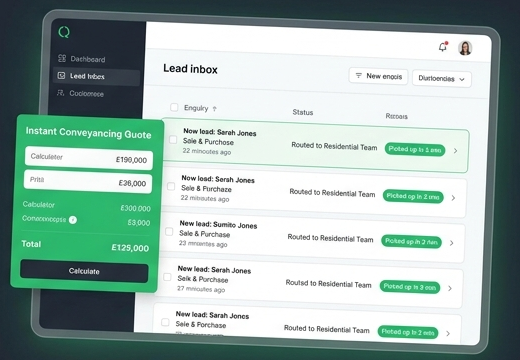The width and height of the screenshot is (520, 360).
Task: Click the £26,000 input field
Action: [x=88, y=182]
